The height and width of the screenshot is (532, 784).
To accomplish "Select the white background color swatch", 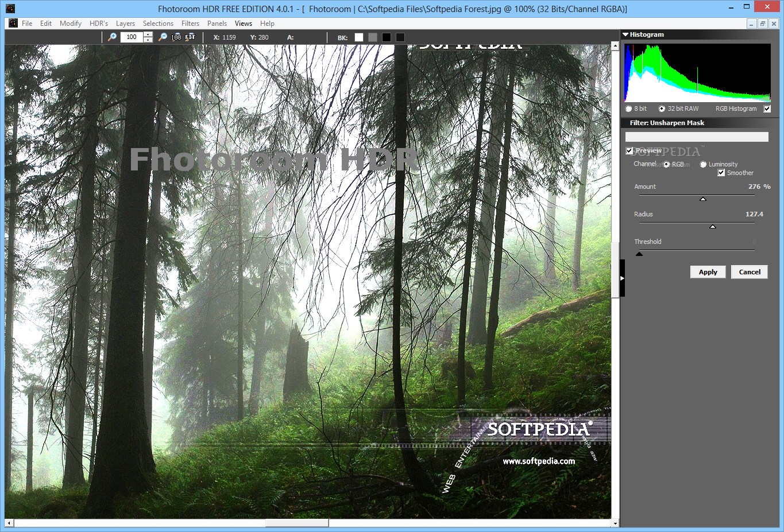I will click(359, 37).
